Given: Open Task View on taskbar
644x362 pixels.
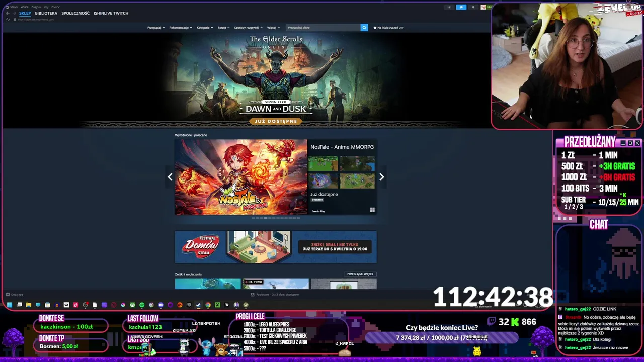Looking at the screenshot, I should point(19,305).
